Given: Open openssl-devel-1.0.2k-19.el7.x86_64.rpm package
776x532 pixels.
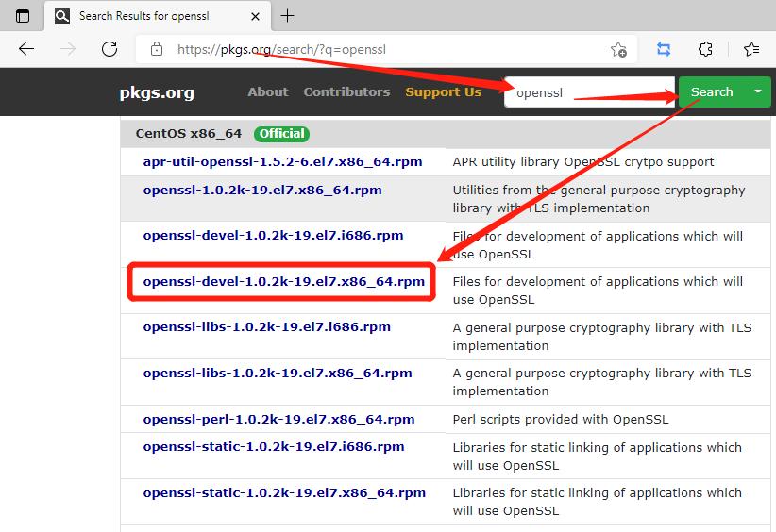Looking at the screenshot, I should 283,281.
